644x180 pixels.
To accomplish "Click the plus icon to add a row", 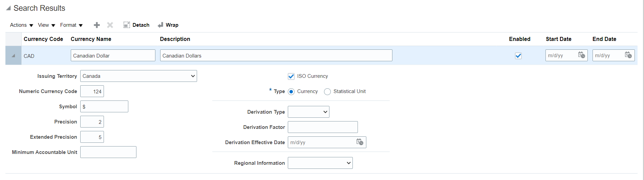I will coord(97,25).
